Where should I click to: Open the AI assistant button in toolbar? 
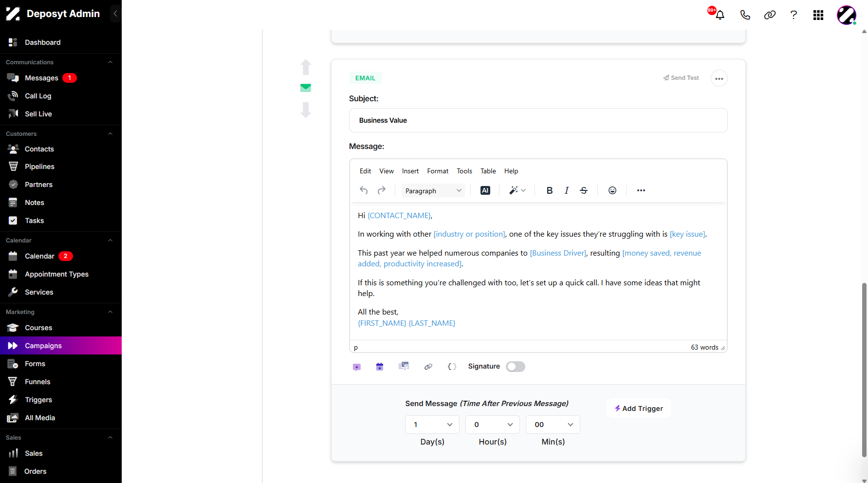tap(485, 190)
